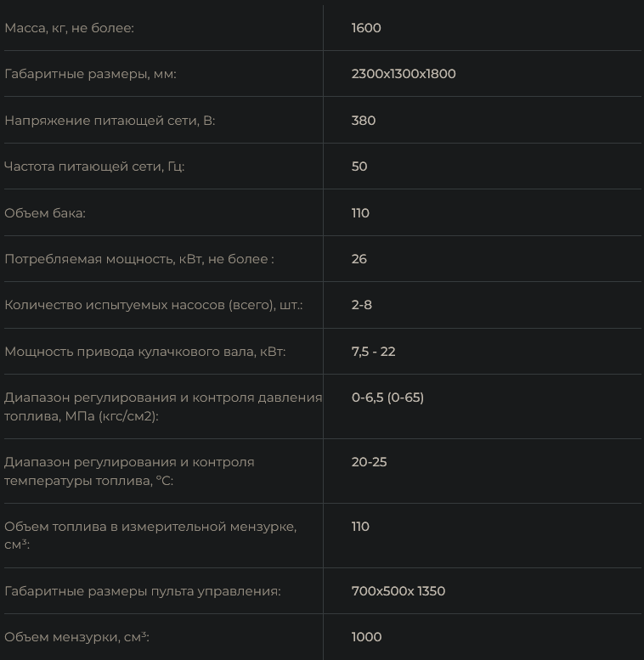Click the "Напряжение питающей сети, В" label
The height and width of the screenshot is (660, 644).
click(x=110, y=121)
